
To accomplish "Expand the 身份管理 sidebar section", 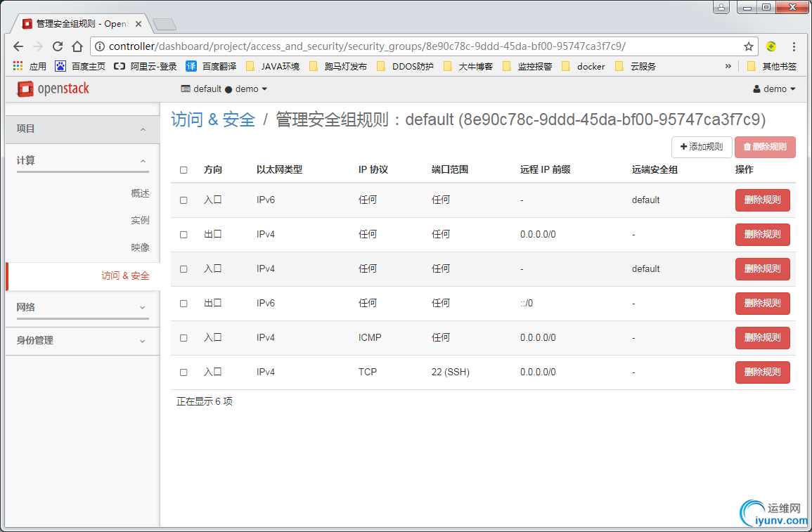I will [82, 341].
